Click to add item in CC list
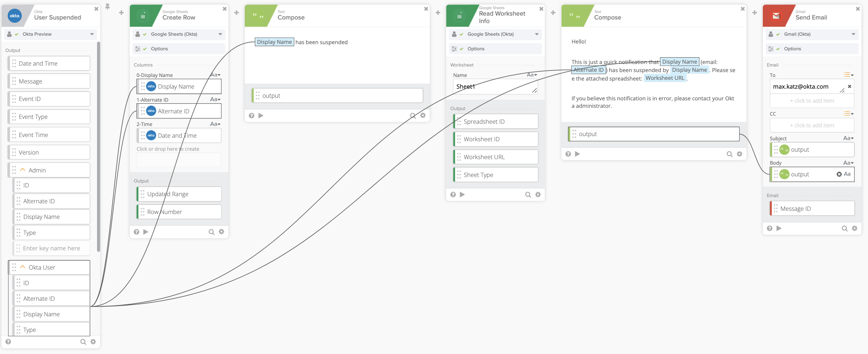868x354 pixels. pyautogui.click(x=812, y=125)
